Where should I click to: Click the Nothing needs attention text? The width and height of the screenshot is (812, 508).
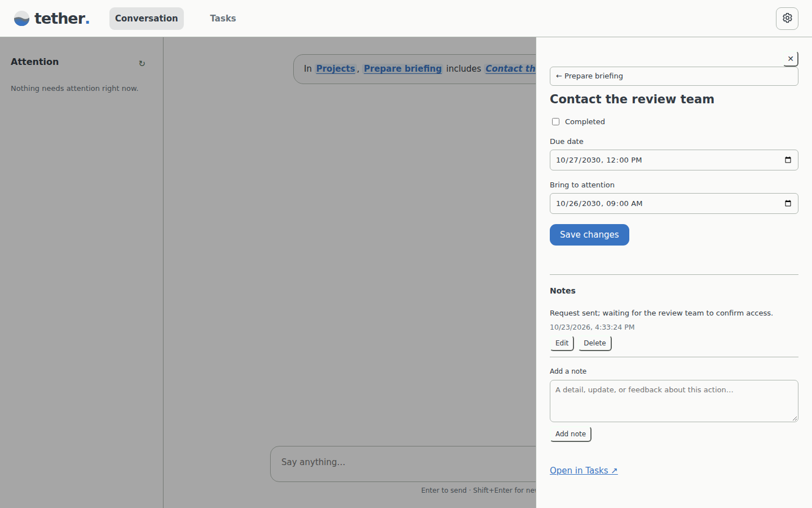point(74,89)
